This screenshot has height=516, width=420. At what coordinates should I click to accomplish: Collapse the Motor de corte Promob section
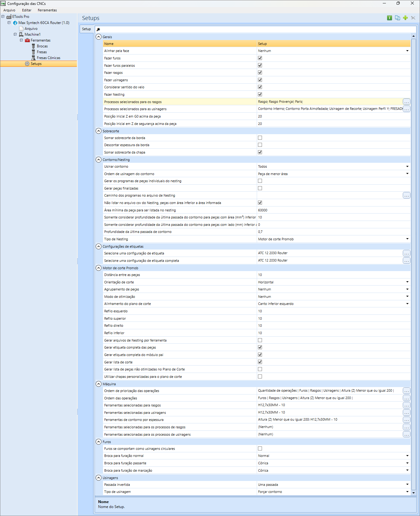point(98,268)
